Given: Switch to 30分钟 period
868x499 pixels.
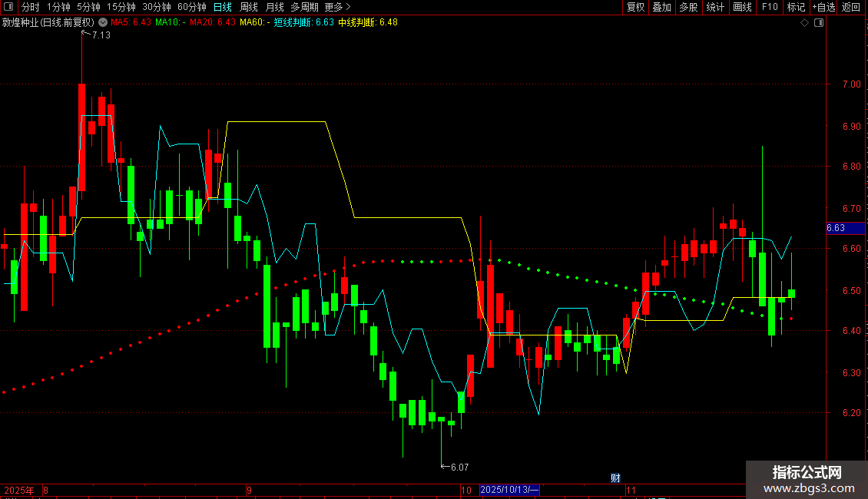Looking at the screenshot, I should [157, 7].
